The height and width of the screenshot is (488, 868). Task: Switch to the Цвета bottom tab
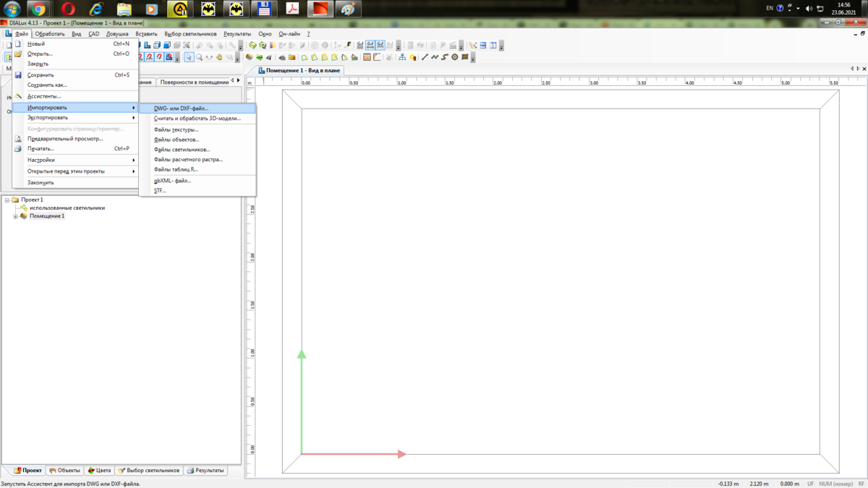tap(99, 471)
